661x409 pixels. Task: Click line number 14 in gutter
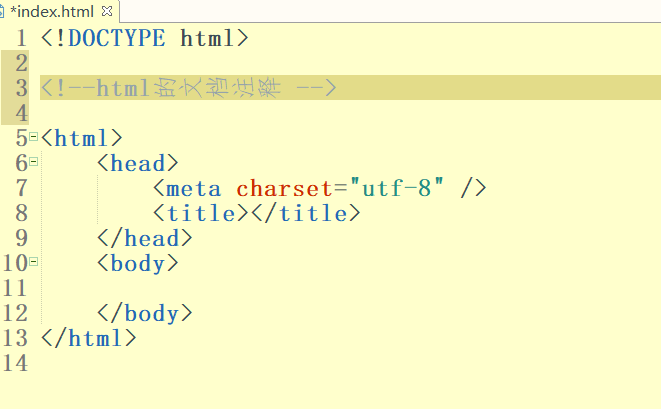click(x=15, y=363)
